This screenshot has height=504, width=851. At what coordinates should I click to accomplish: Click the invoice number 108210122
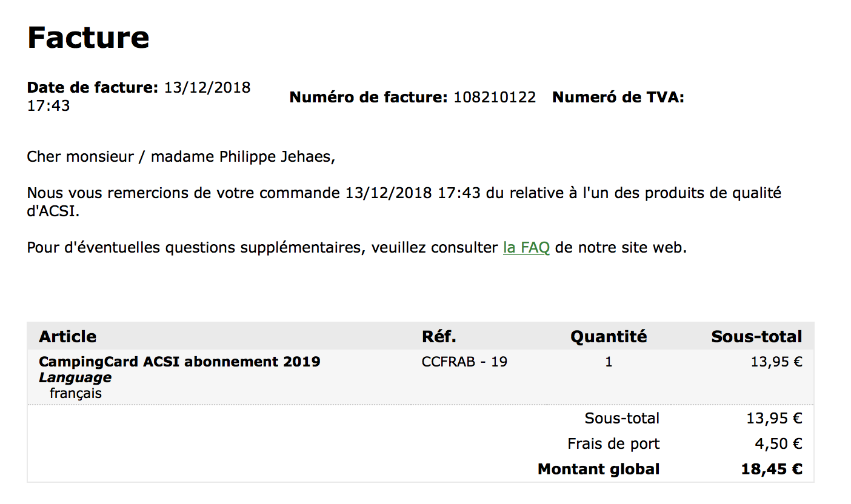[x=495, y=98]
